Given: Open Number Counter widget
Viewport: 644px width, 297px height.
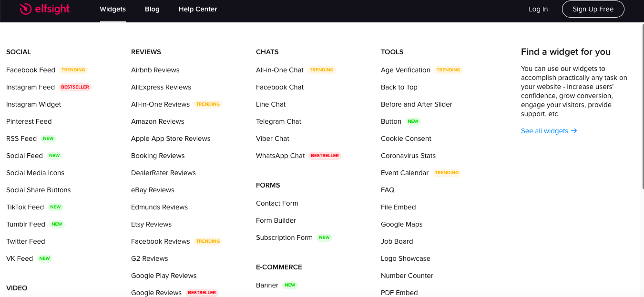Looking at the screenshot, I should 407,276.
